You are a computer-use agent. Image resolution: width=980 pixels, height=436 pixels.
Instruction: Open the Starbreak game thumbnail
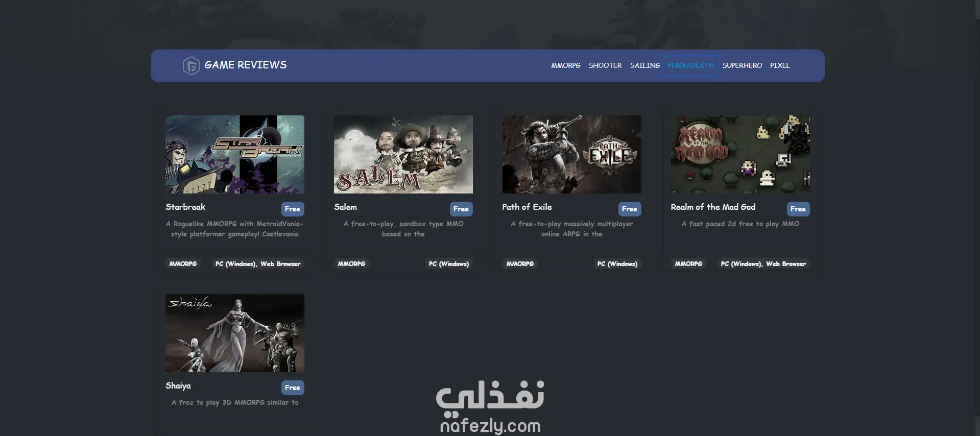pyautogui.click(x=235, y=154)
